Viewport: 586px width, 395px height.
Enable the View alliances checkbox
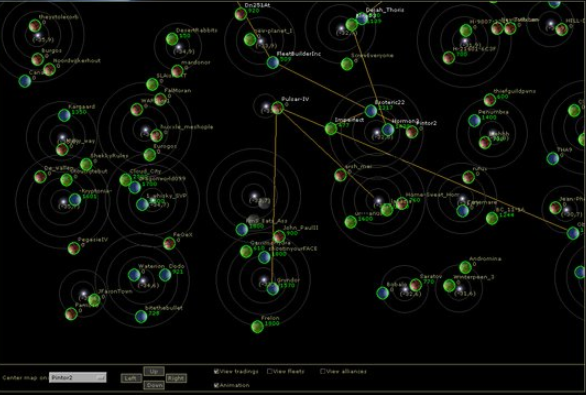323,371
